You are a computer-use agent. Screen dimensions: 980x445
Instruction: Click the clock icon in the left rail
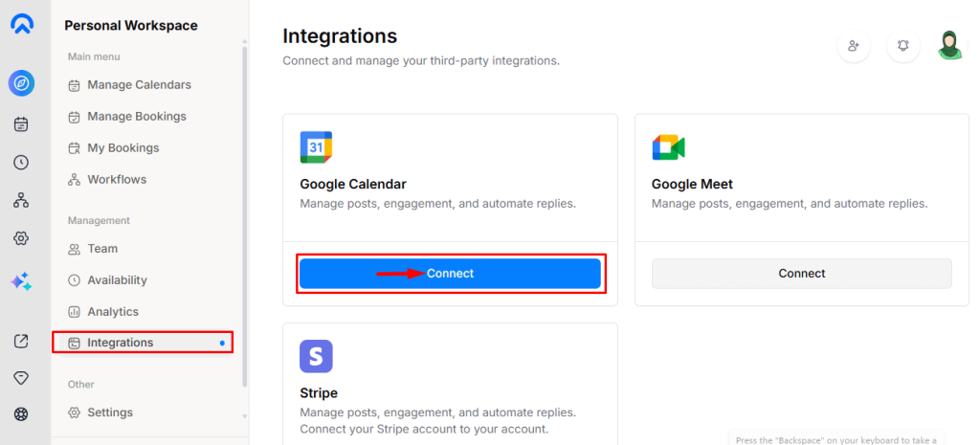coord(21,162)
